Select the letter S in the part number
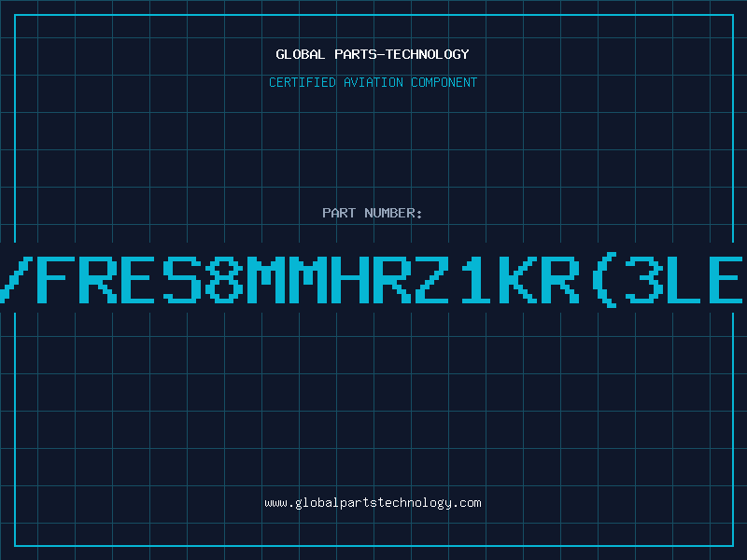 point(183,280)
